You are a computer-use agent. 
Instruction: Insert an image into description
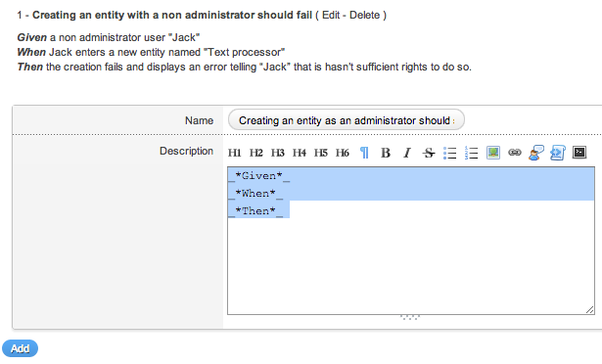(x=493, y=153)
